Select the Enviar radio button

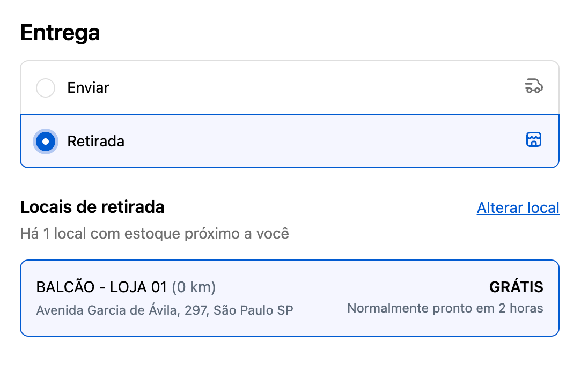(46, 87)
